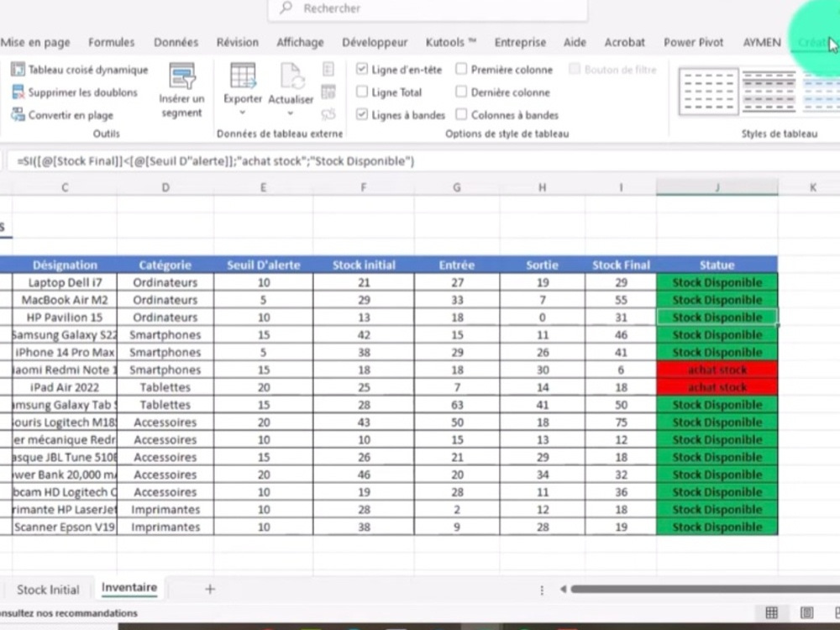Open the Kutools tab
This screenshot has width=840, height=630.
[450, 42]
